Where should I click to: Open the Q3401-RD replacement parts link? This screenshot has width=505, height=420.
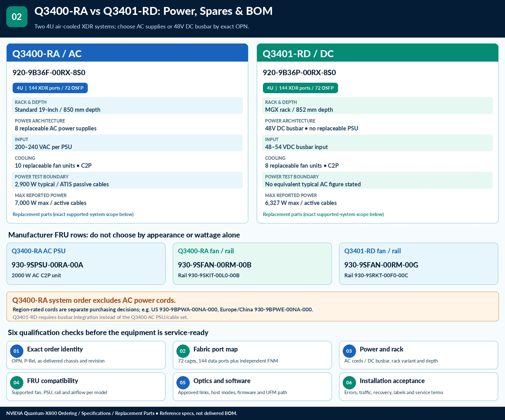(323, 214)
